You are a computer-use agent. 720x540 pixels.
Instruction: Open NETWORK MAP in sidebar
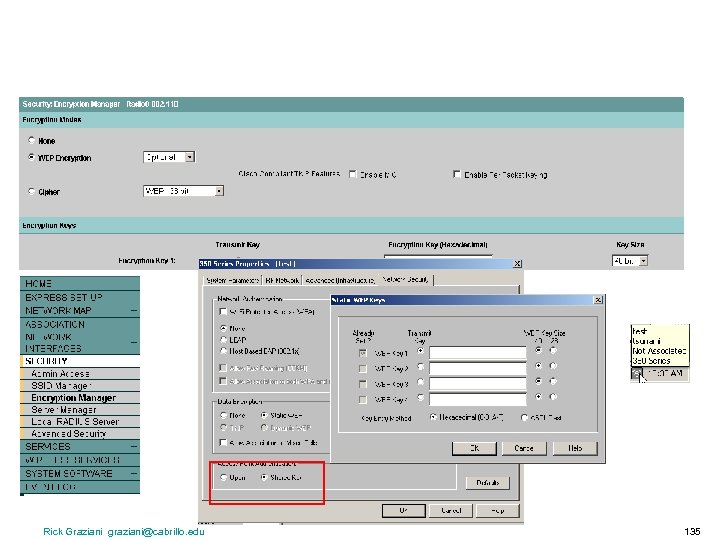(x=80, y=310)
